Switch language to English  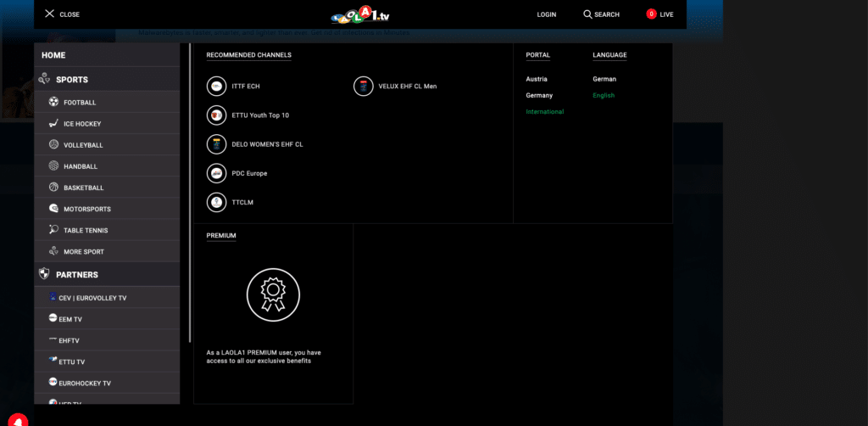[x=604, y=95]
